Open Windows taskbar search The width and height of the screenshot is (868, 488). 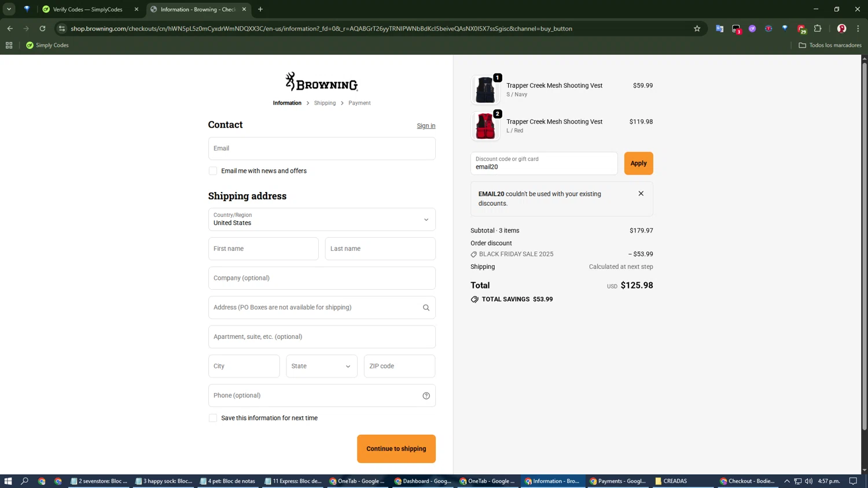(24, 481)
